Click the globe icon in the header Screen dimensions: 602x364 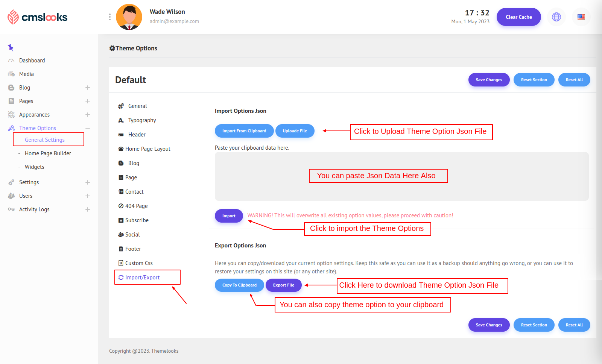pos(556,17)
